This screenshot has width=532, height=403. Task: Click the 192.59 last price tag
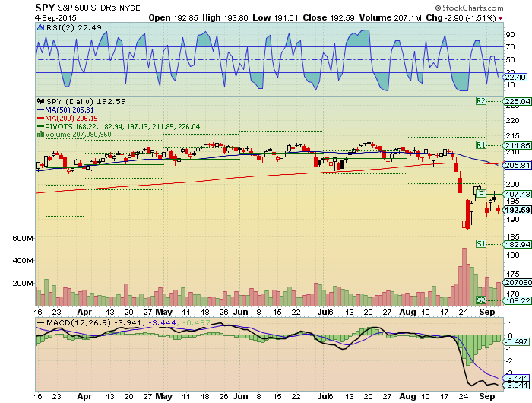point(517,210)
